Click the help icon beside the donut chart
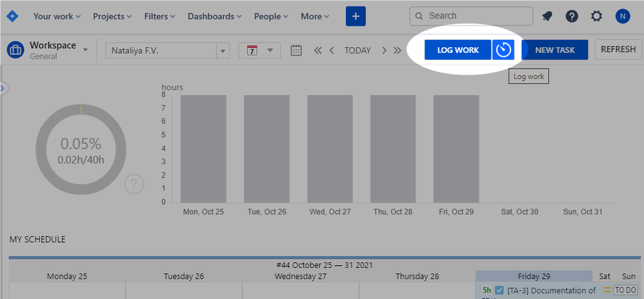 coord(134,184)
